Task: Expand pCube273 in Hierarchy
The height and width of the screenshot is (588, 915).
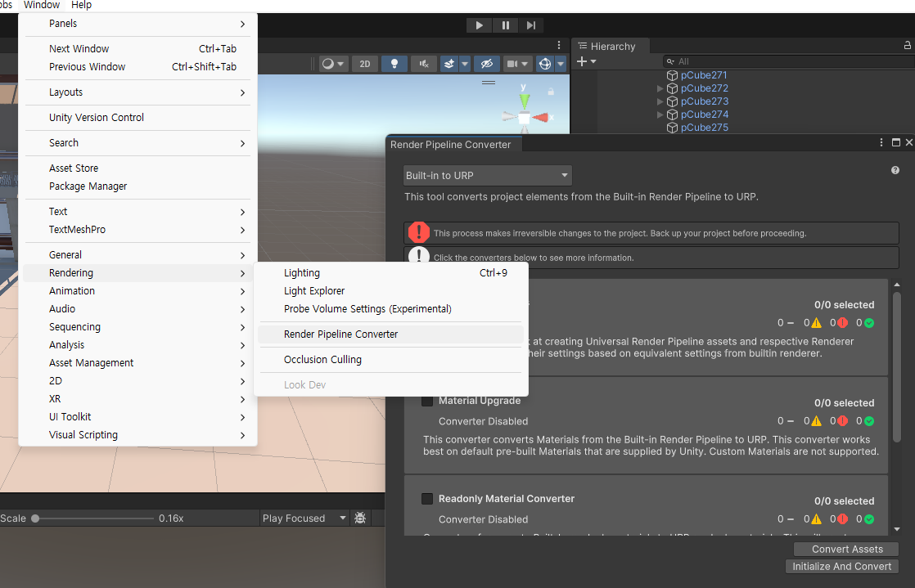Action: click(660, 101)
